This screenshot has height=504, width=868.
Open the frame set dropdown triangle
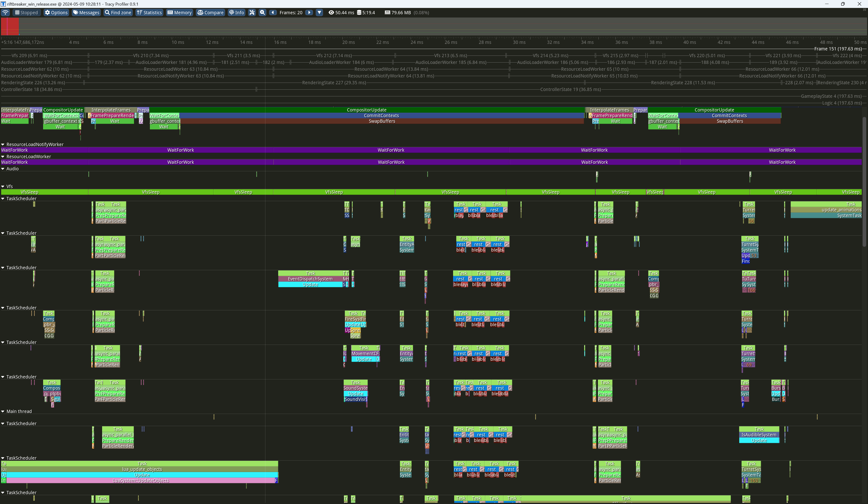point(319,12)
